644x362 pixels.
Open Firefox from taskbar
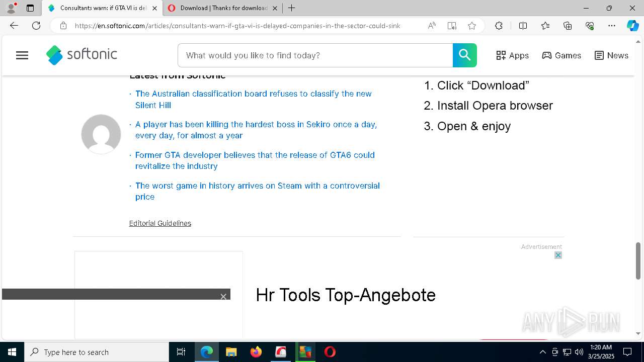point(256,352)
